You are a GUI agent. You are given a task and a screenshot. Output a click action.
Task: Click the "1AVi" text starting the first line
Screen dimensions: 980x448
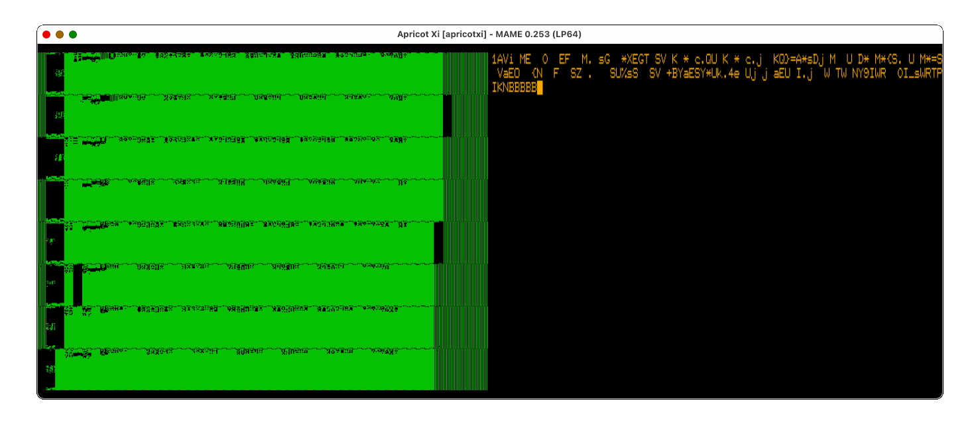pyautogui.click(x=503, y=60)
